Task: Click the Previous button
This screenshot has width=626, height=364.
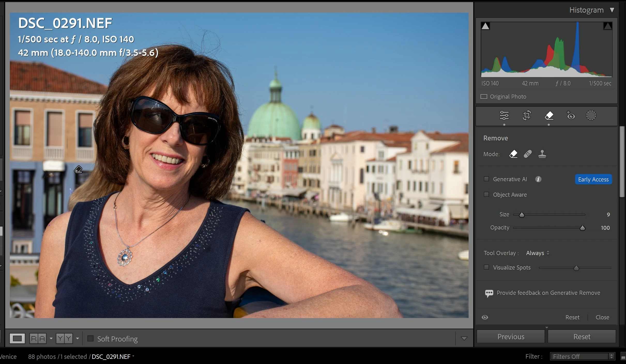Action: point(511,337)
